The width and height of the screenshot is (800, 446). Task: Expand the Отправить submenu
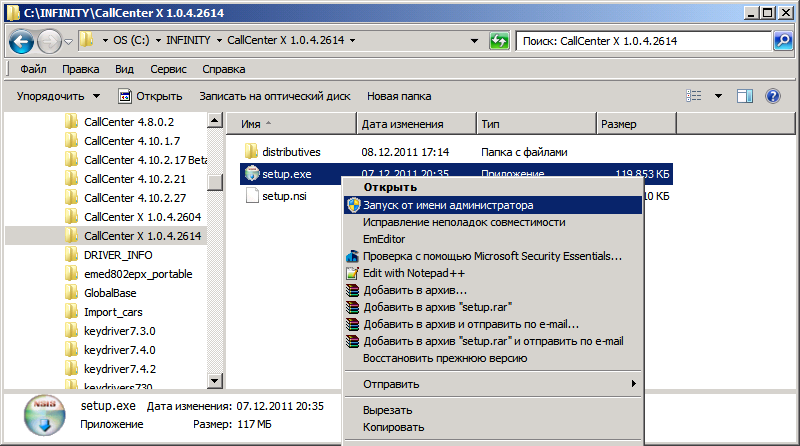[x=493, y=384]
